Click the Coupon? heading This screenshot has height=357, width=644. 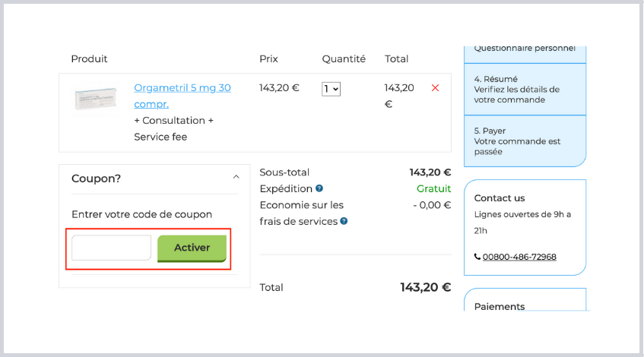coord(96,178)
